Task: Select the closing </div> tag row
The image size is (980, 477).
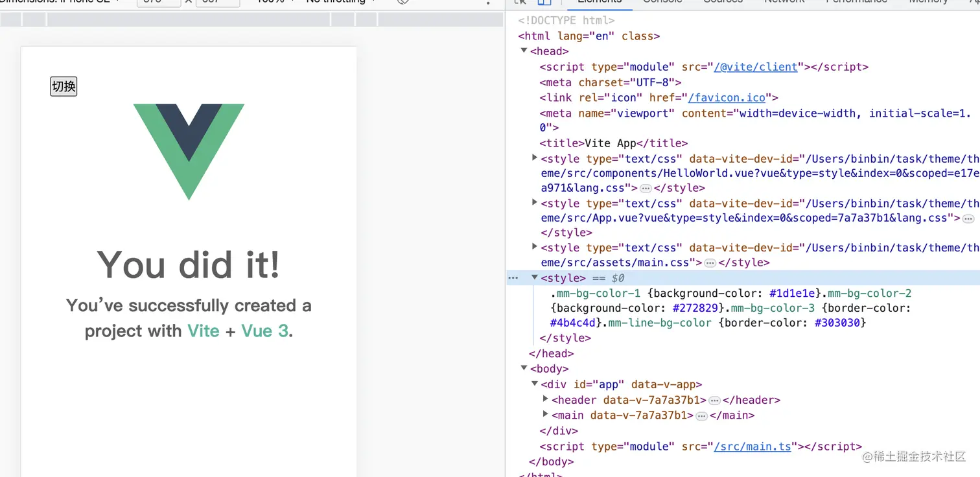Action: 559,431
